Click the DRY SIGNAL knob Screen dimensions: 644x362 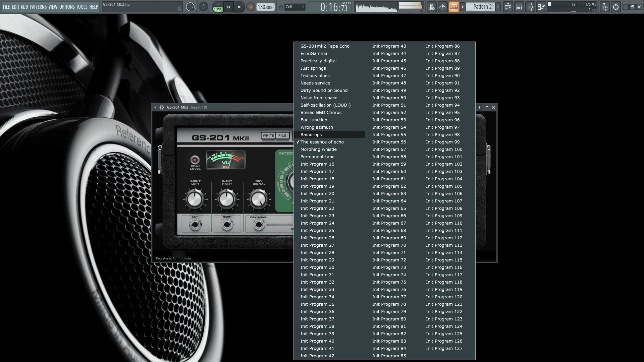pos(259,199)
